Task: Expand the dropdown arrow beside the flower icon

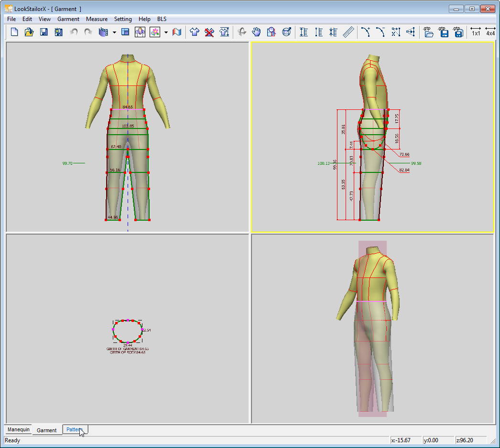Action: tap(166, 32)
